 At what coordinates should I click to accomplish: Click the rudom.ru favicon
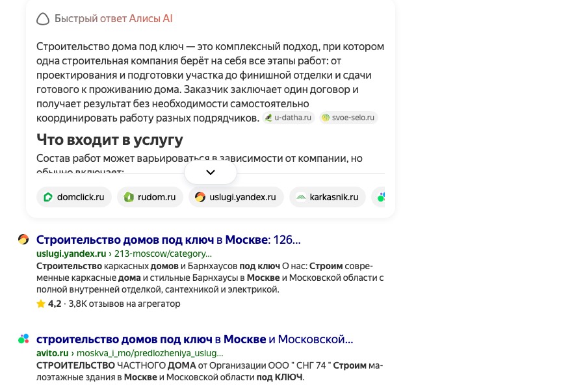(x=129, y=197)
